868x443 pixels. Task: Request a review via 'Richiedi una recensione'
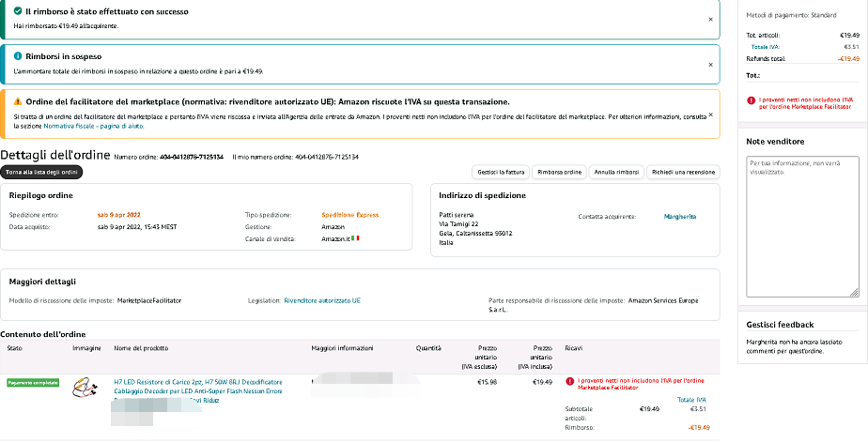(x=683, y=173)
